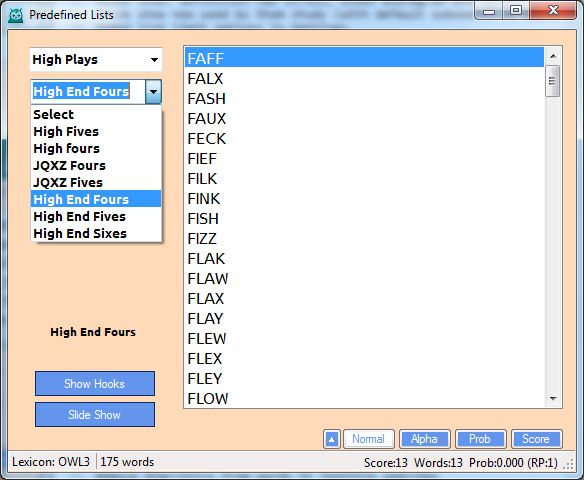This screenshot has height=480, width=584.
Task: Click the Show Hooks button
Action: pos(95,384)
